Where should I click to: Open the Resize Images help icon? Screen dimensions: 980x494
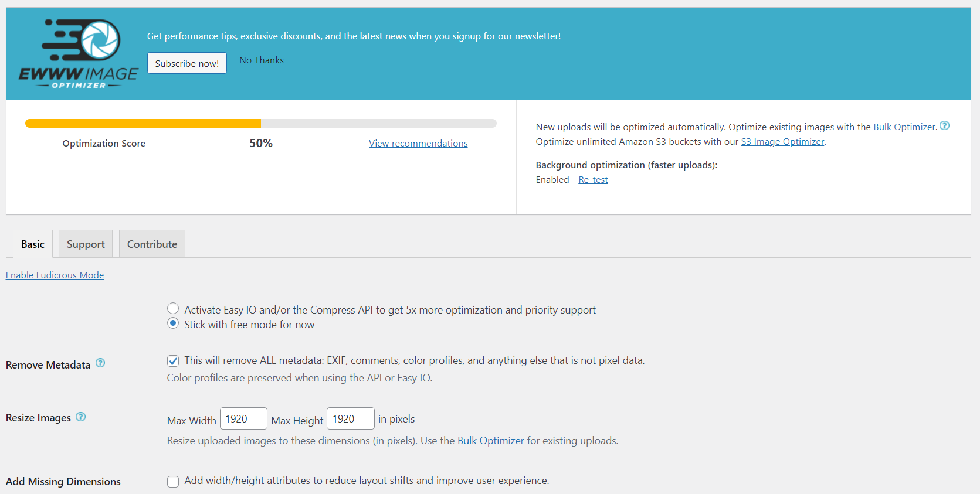(x=81, y=417)
